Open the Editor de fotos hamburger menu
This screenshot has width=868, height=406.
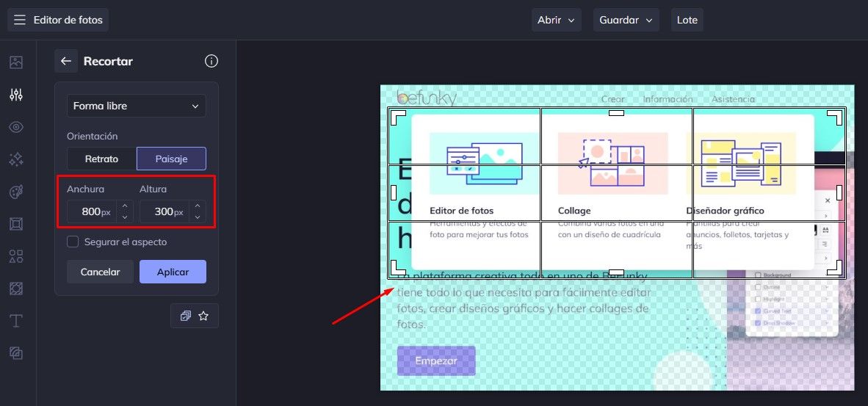click(x=20, y=20)
